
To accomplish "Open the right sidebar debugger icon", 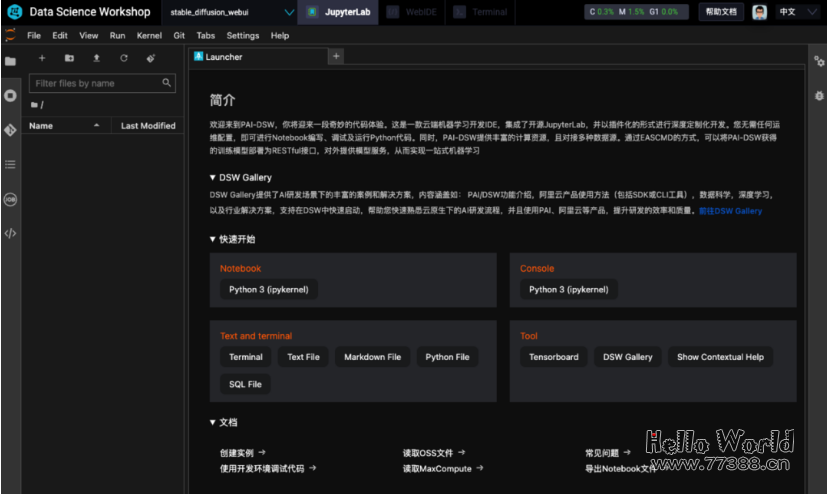I will [819, 96].
